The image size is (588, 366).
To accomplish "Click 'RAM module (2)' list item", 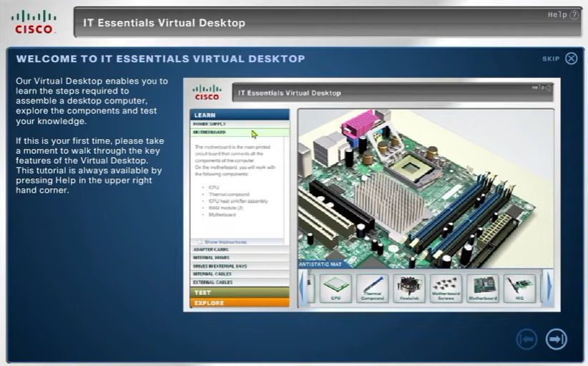I will pos(226,208).
